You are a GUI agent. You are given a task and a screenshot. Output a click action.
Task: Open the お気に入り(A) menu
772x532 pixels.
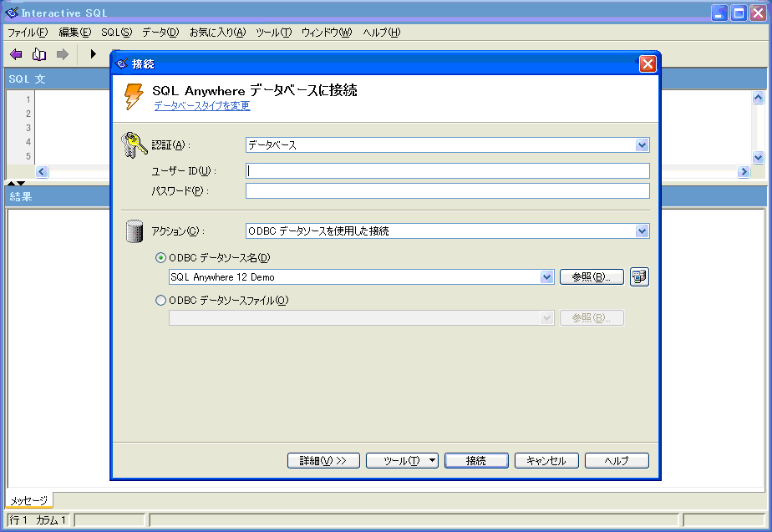pyautogui.click(x=217, y=33)
